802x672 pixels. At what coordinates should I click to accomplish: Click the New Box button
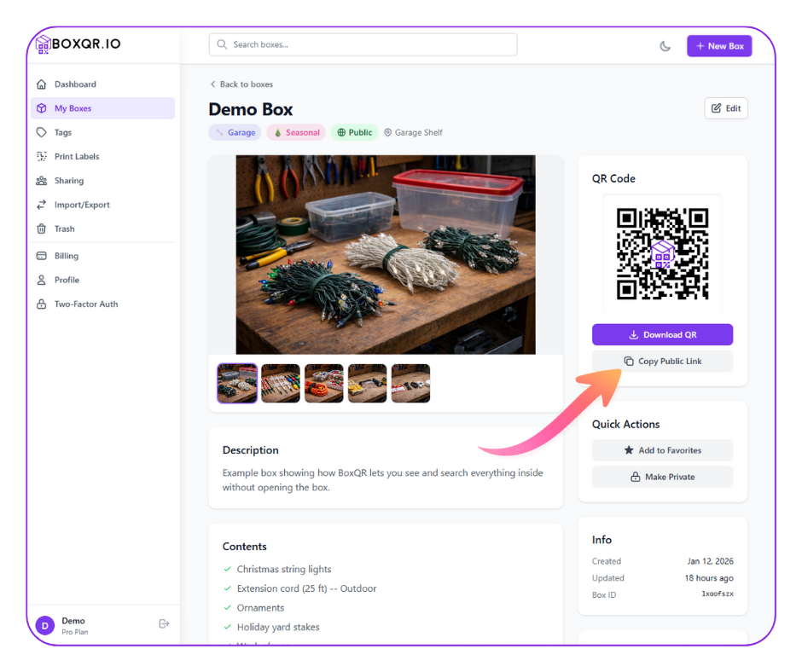tap(719, 46)
